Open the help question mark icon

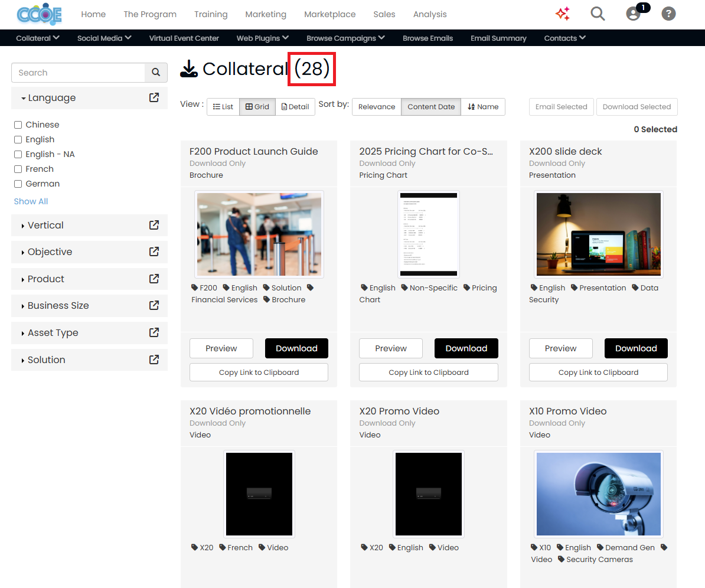668,14
